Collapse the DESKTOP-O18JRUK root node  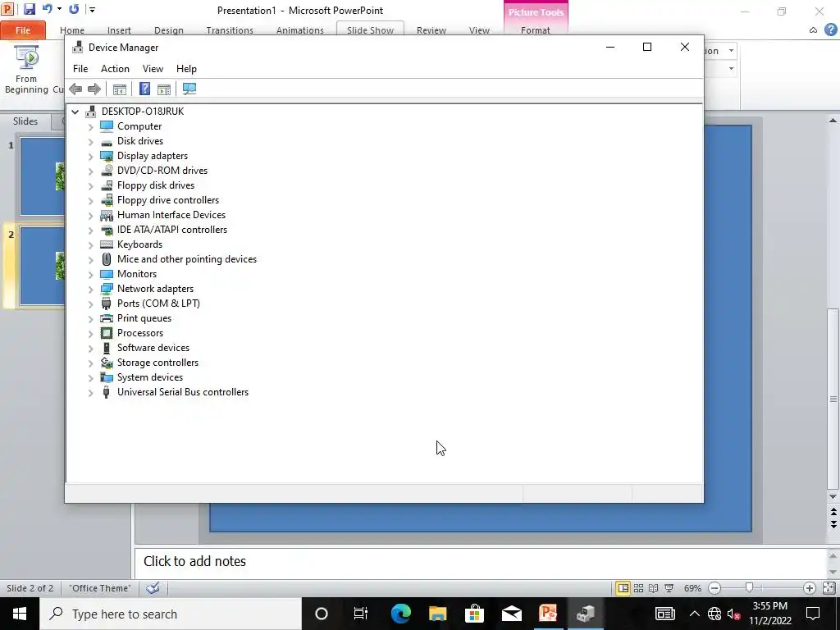pyautogui.click(x=75, y=112)
